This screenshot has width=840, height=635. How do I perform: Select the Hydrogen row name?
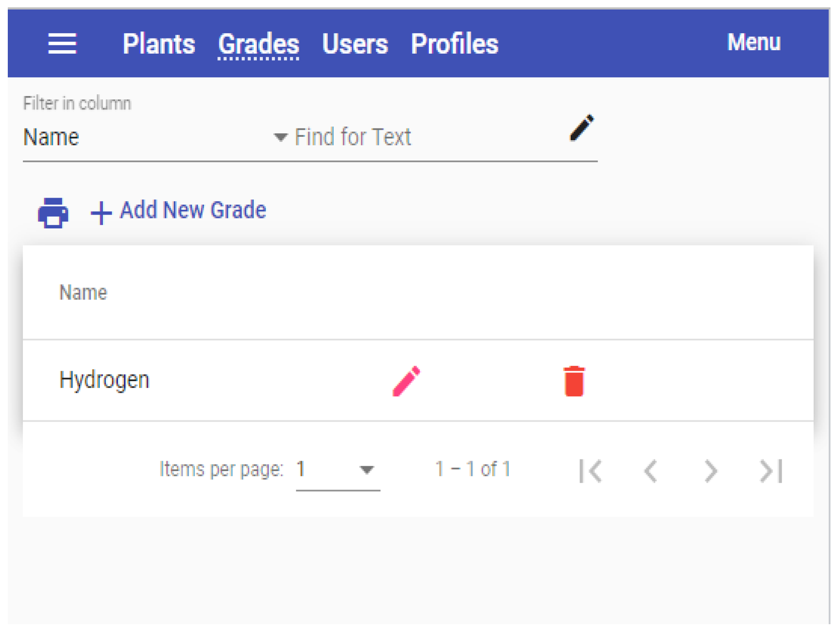point(104,380)
